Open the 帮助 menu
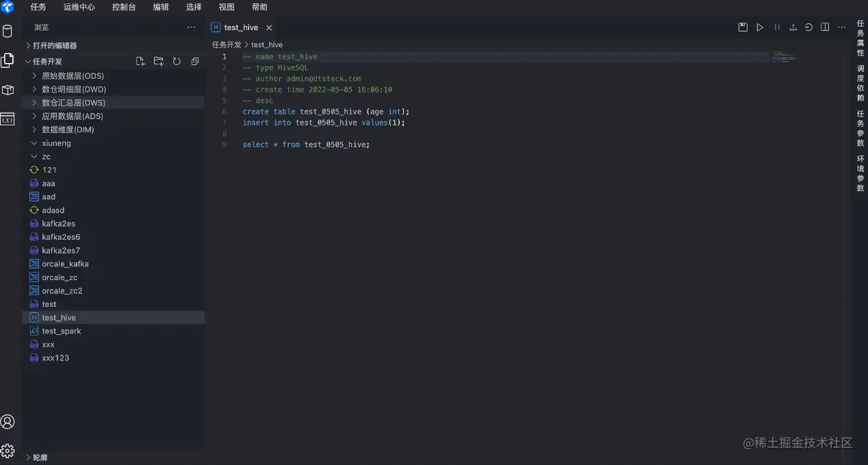The width and height of the screenshot is (868, 465). 259,7
